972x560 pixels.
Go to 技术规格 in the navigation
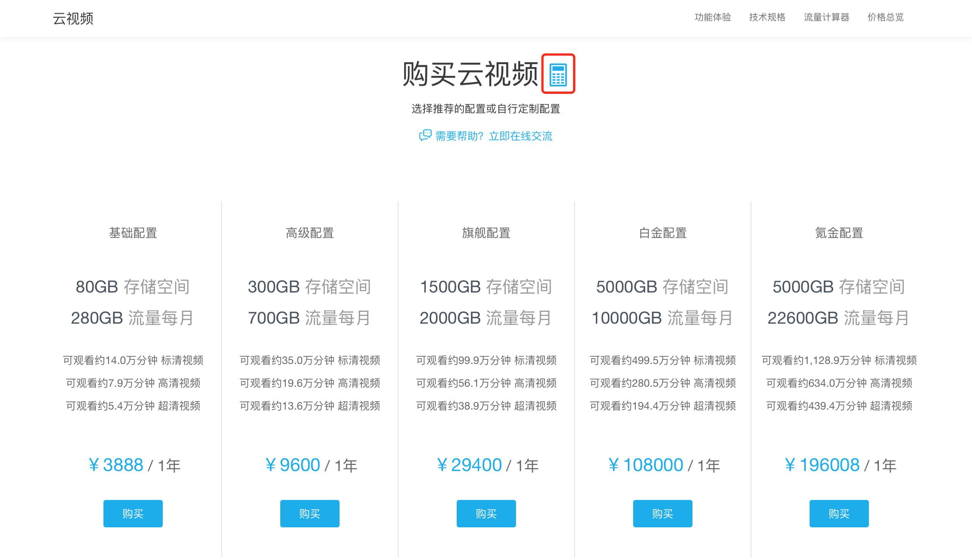pos(767,17)
